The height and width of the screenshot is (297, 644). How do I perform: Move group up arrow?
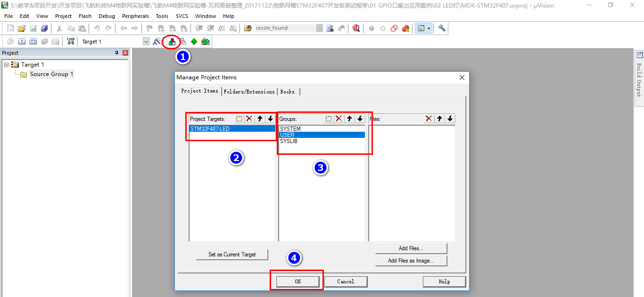[x=349, y=119]
